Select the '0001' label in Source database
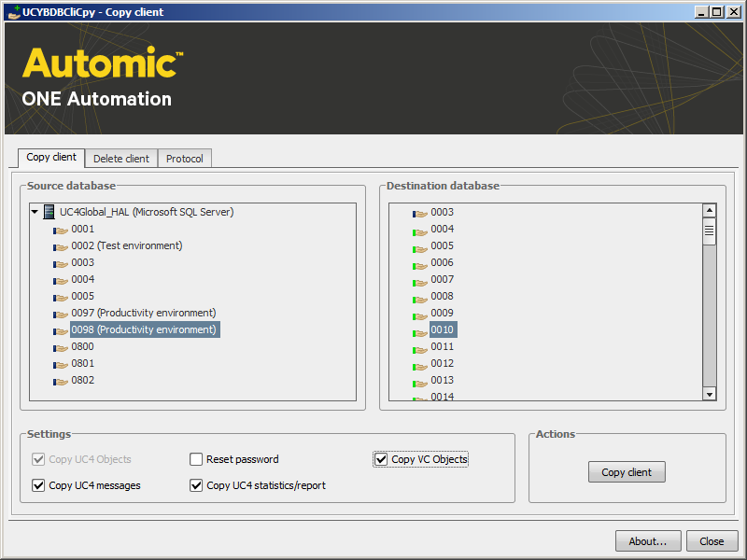This screenshot has height=560, width=747. 83,229
